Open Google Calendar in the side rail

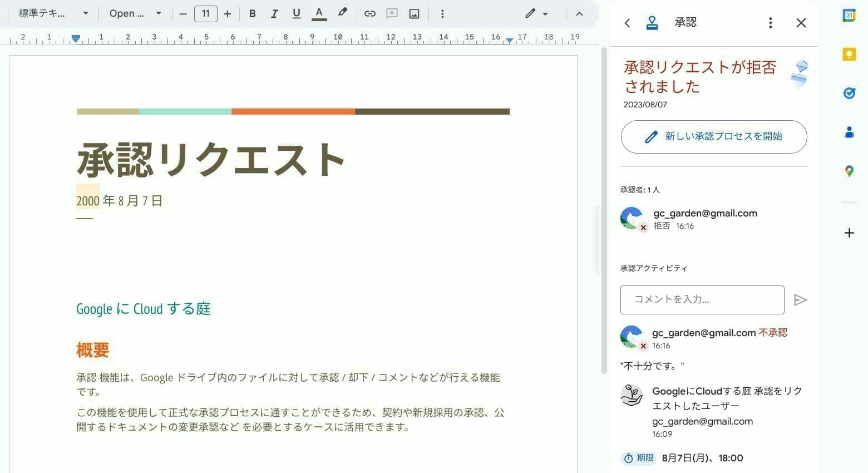point(849,16)
